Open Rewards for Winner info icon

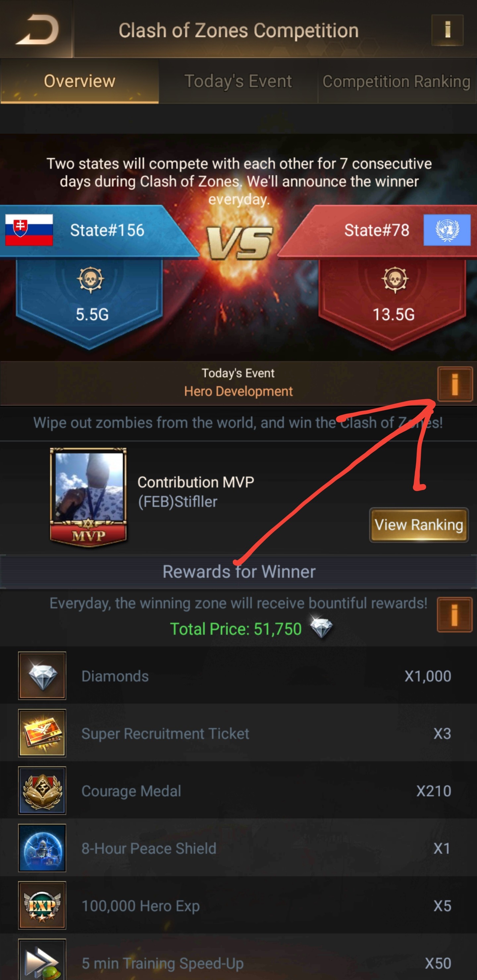[454, 614]
